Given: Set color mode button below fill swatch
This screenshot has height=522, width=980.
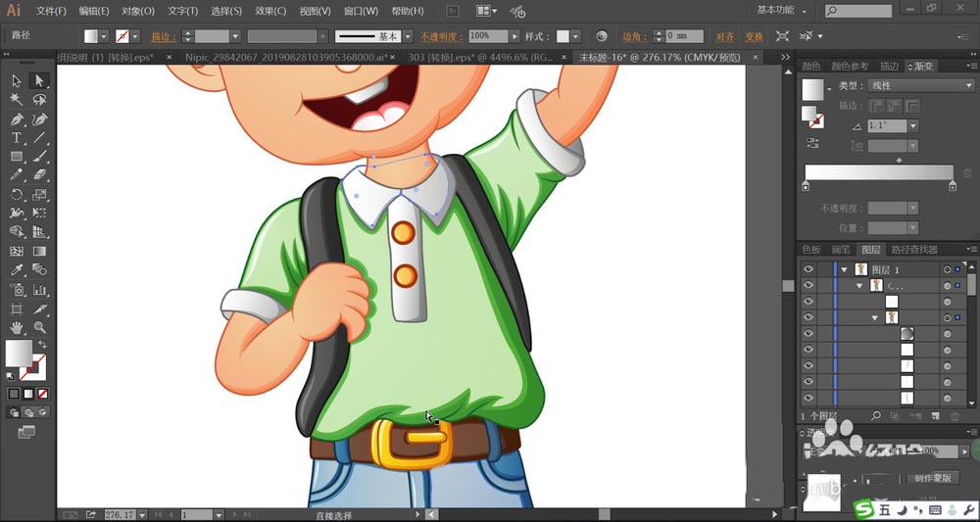Looking at the screenshot, I should (14, 394).
